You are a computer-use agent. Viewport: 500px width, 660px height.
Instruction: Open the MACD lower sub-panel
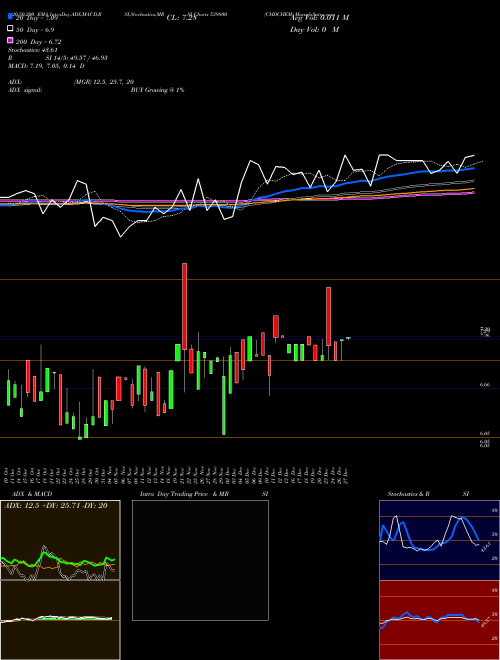point(60,620)
